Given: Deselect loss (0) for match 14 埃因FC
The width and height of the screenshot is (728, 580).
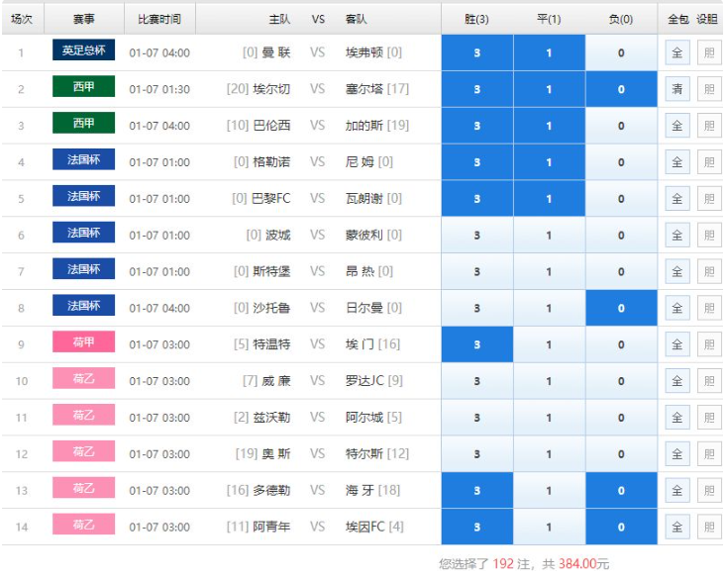Looking at the screenshot, I should [621, 528].
